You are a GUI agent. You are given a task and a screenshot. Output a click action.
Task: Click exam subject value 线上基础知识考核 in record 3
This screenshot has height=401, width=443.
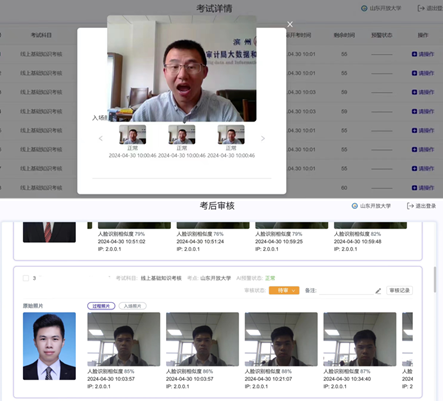tap(161, 278)
